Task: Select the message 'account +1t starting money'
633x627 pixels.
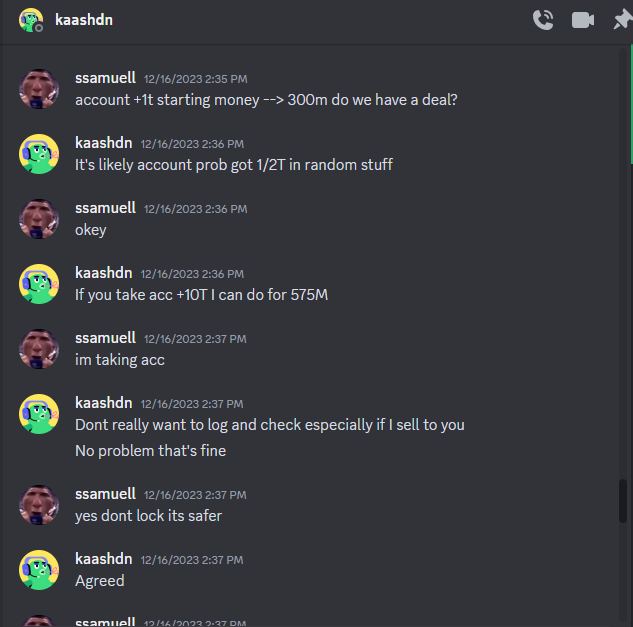Action: 266,100
